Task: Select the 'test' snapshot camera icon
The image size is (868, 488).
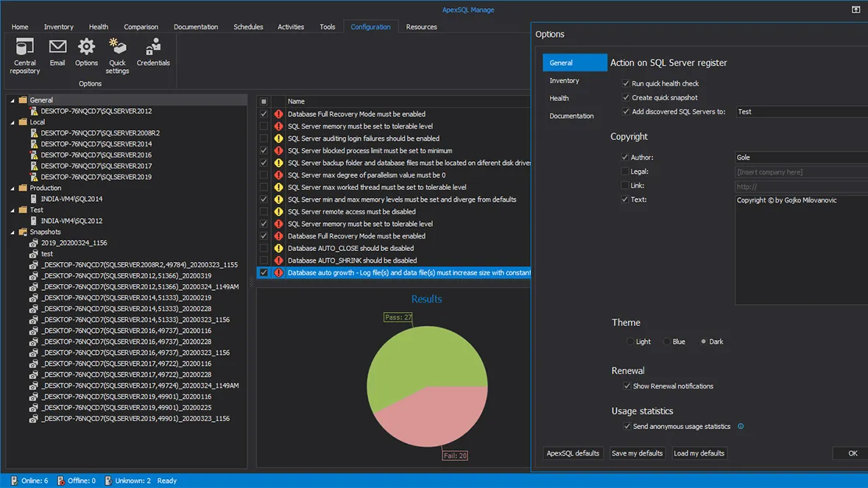Action: (x=34, y=254)
